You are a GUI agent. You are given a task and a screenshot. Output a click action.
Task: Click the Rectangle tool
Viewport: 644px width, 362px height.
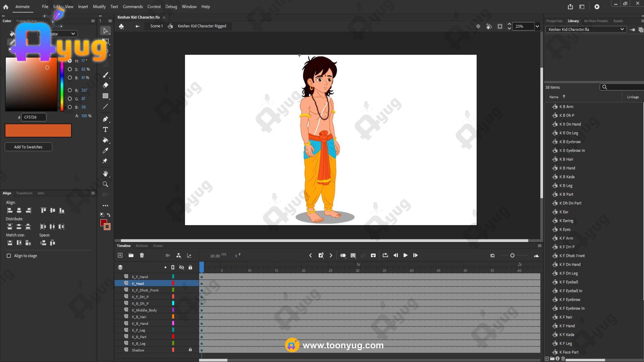pos(105,96)
